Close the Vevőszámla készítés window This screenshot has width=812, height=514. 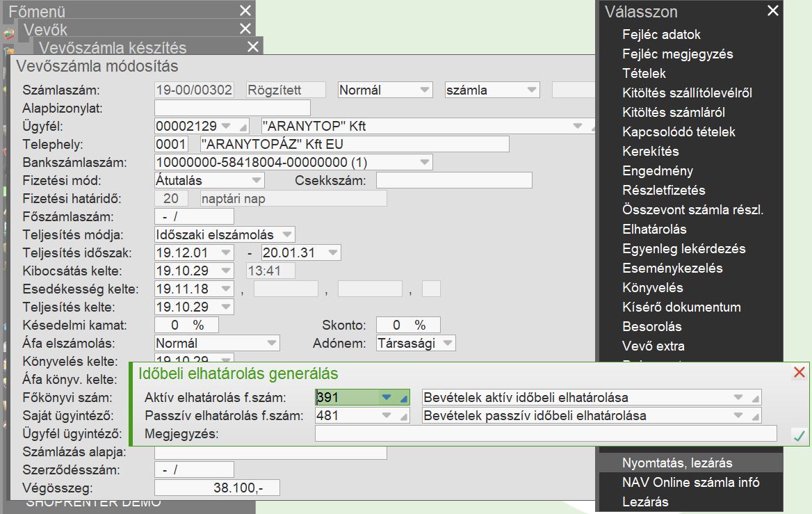(x=253, y=47)
